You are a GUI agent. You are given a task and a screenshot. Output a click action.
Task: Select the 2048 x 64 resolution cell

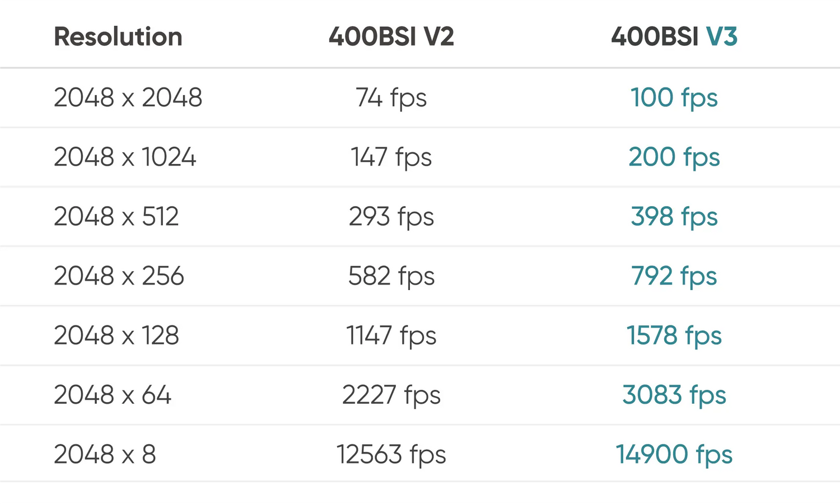tap(112, 395)
